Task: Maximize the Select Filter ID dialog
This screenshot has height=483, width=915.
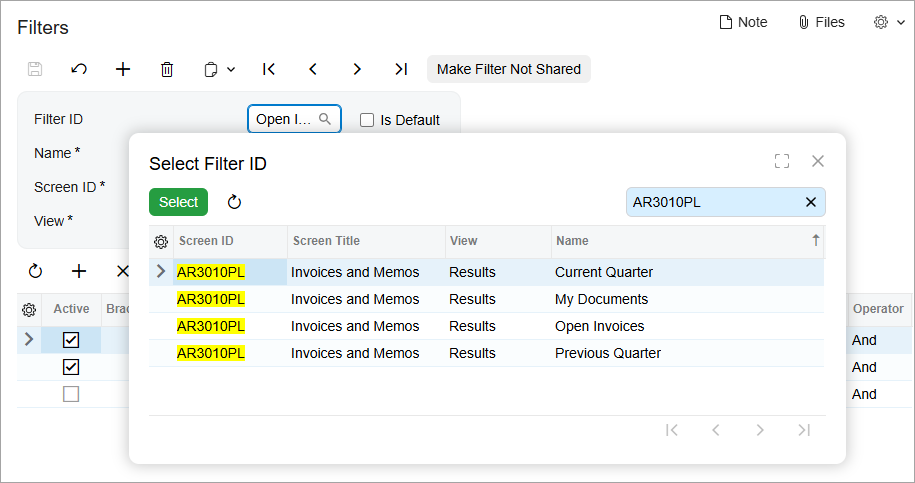Action: click(782, 161)
